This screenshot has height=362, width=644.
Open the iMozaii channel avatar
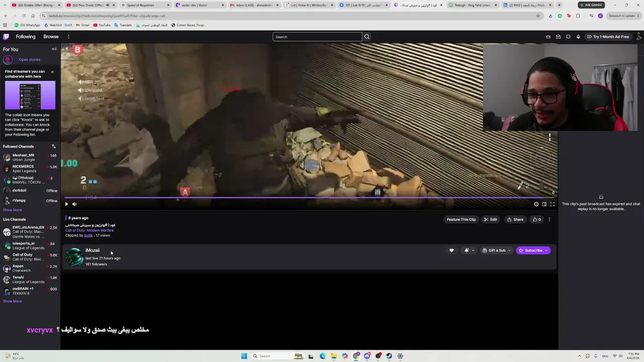74,256
